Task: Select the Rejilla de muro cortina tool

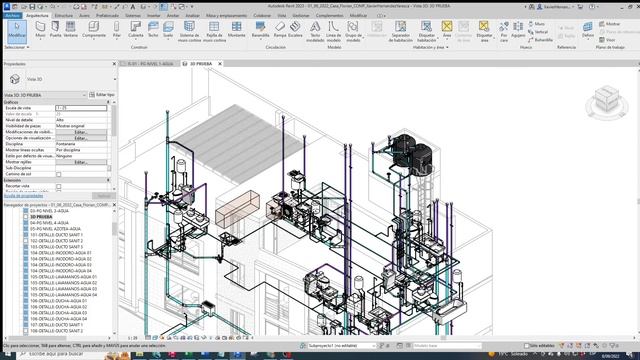Action: tap(214, 31)
